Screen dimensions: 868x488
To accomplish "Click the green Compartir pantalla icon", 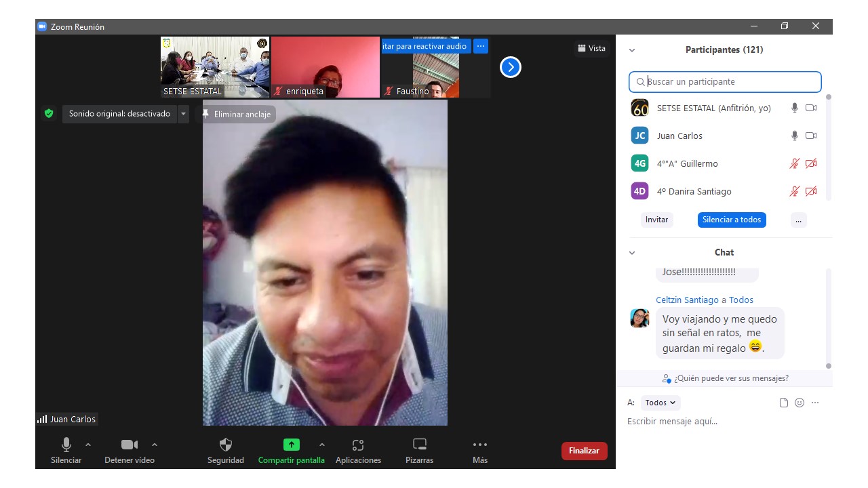I will coord(291,445).
